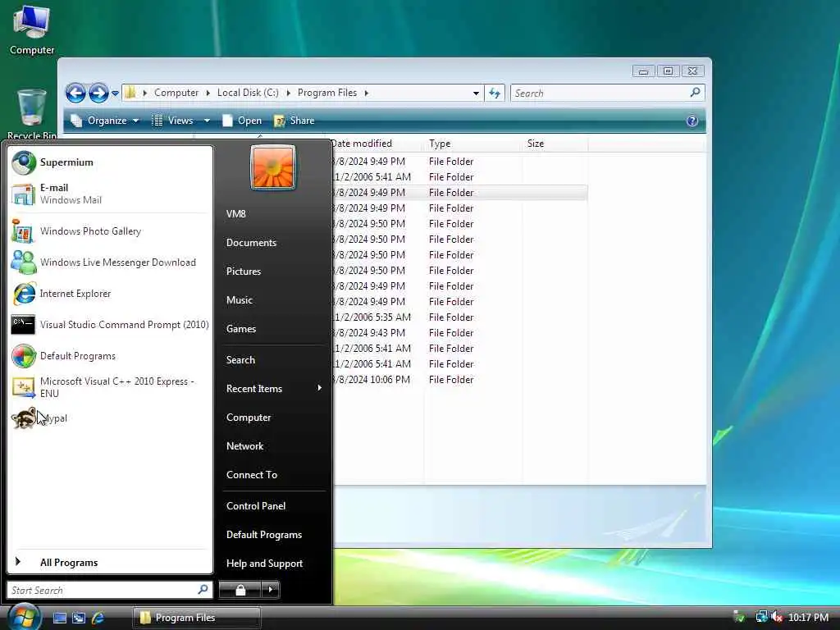Open Default Programs in pinned list
840x630 pixels.
pos(110,356)
